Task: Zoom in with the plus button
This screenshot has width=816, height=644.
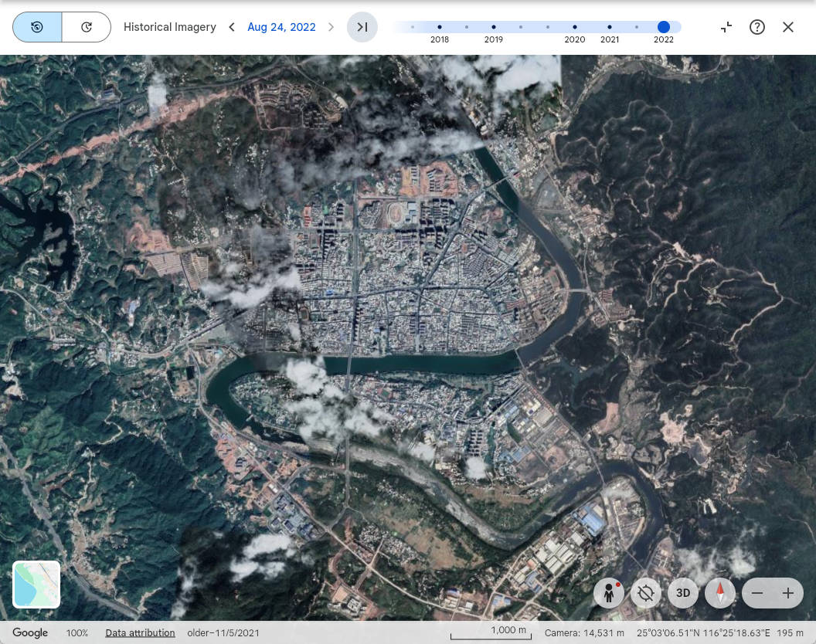Action: click(x=788, y=593)
